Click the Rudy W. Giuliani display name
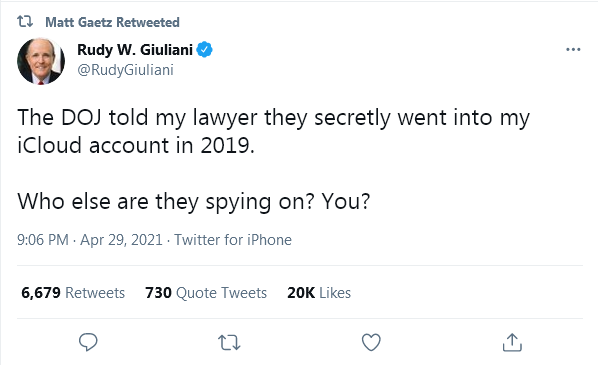Image resolution: width=598 pixels, height=365 pixels. click(x=135, y=50)
